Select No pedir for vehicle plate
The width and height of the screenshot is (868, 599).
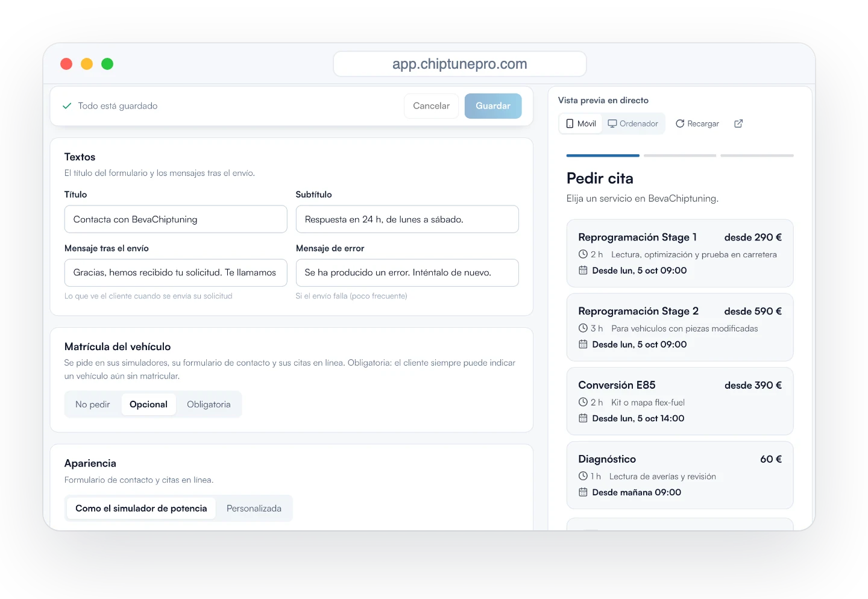point(93,404)
